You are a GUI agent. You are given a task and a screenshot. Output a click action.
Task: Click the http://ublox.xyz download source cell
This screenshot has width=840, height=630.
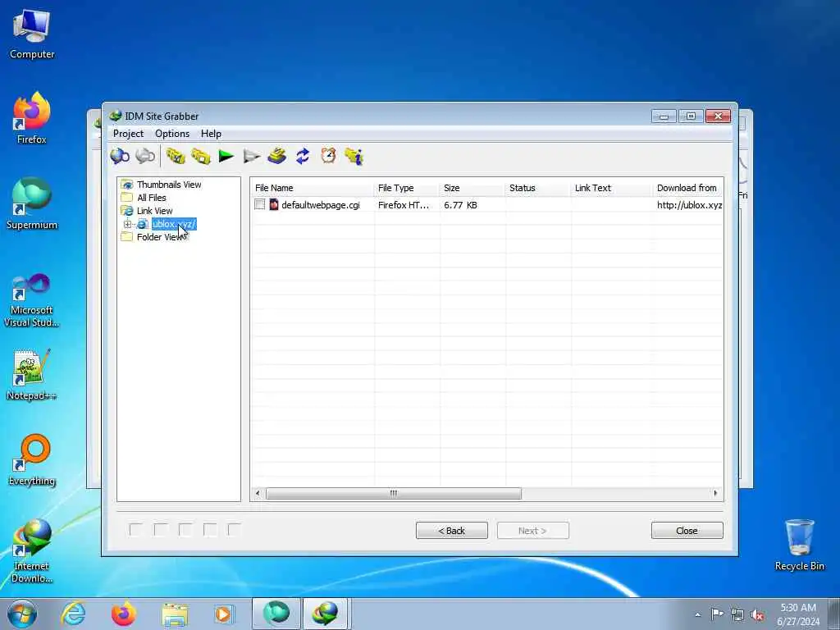pyautogui.click(x=689, y=204)
